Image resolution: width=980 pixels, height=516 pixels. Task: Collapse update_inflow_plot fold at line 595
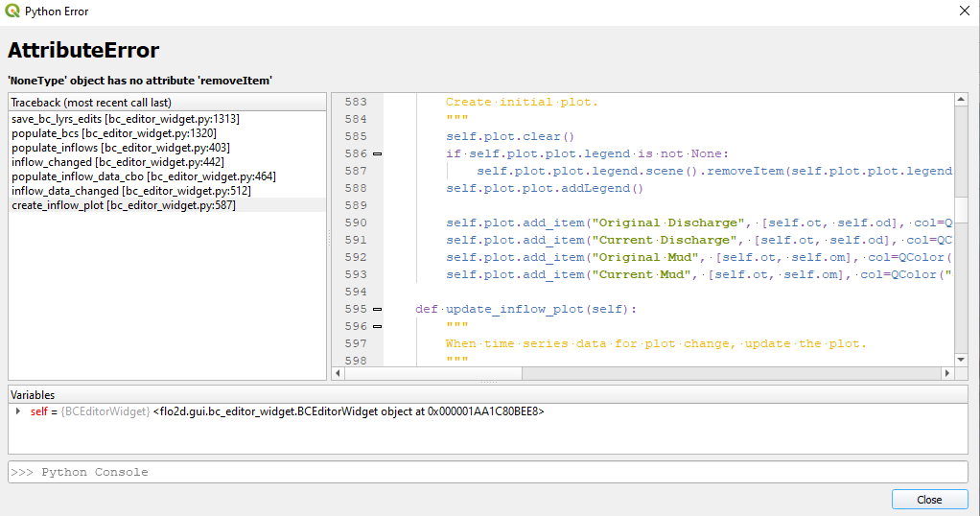pos(377,309)
